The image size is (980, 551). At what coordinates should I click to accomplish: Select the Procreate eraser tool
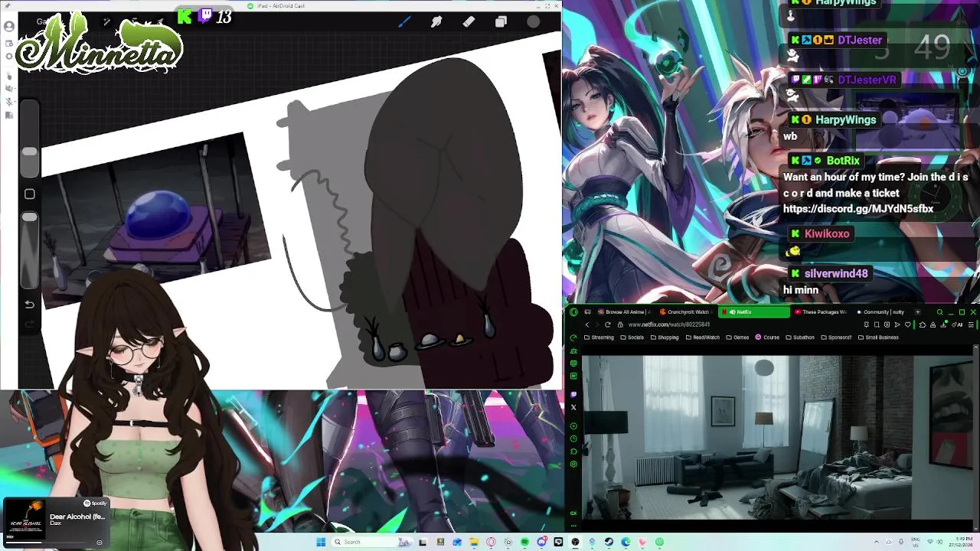click(x=469, y=22)
